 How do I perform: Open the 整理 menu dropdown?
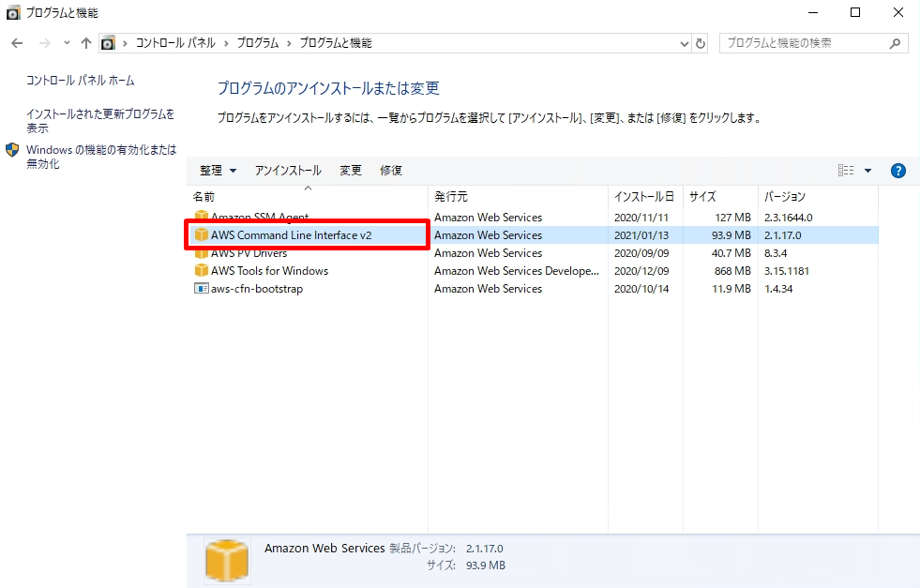pos(218,170)
